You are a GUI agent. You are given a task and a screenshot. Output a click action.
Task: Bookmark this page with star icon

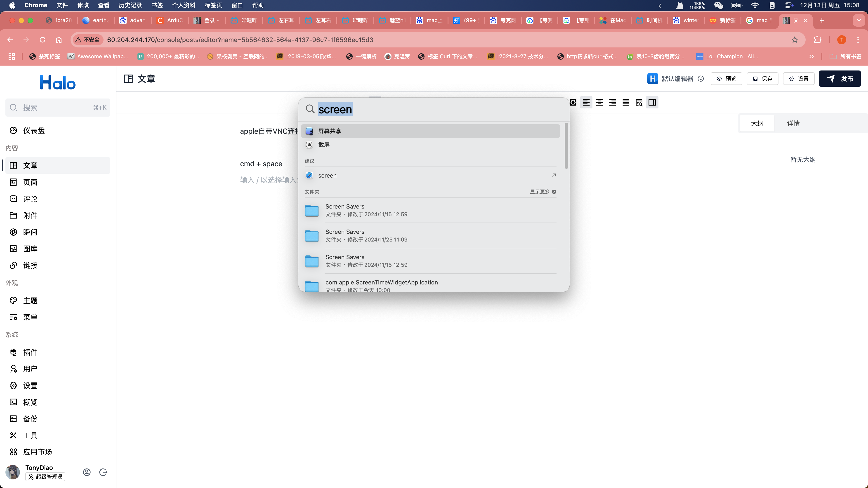tap(795, 40)
